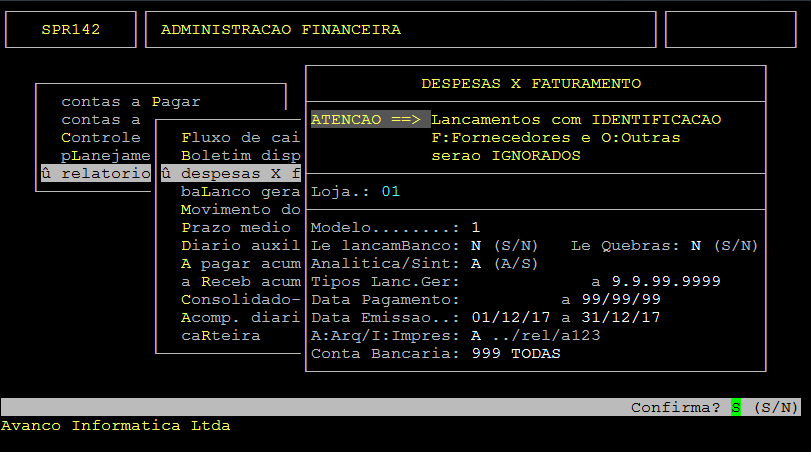Click the green Confirma S field
This screenshot has height=452, width=811.
click(x=736, y=407)
